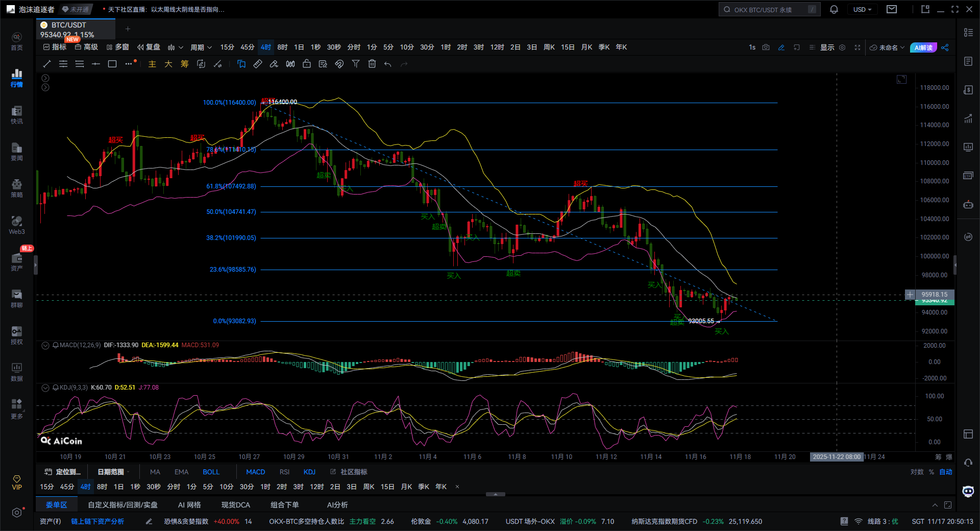
Task: Open the USD currency dropdown
Action: (x=862, y=10)
